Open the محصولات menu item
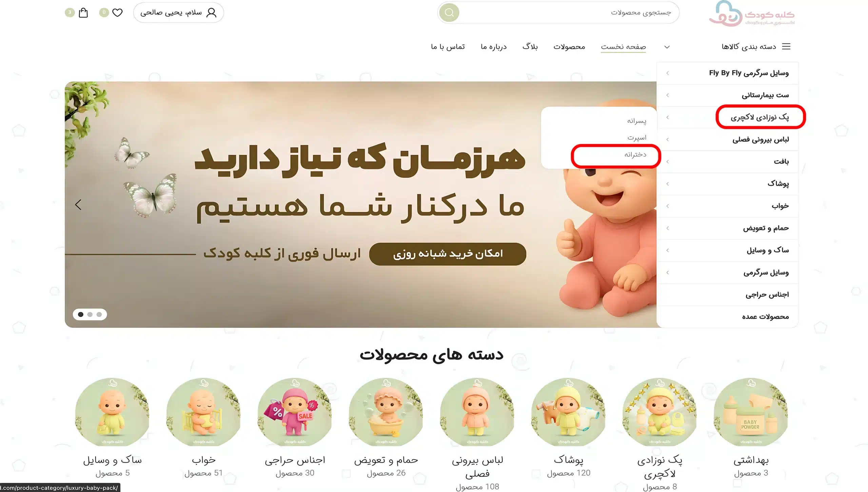The height and width of the screenshot is (492, 868). point(569,47)
